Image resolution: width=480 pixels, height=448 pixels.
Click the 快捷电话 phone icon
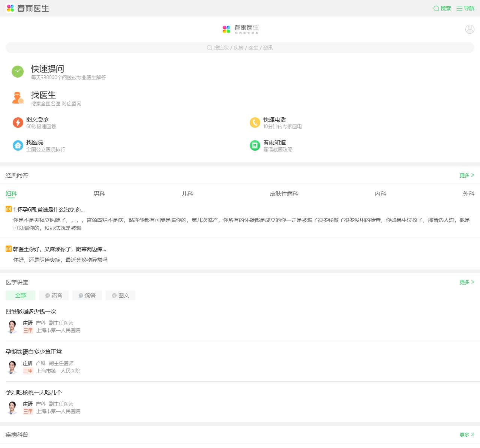point(255,123)
